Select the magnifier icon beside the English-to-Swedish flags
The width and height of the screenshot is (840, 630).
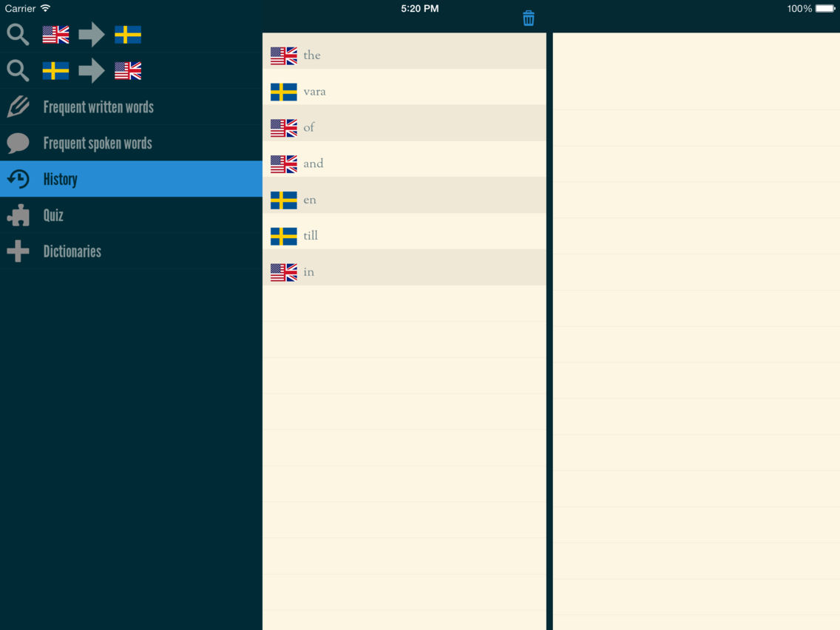coord(18,35)
